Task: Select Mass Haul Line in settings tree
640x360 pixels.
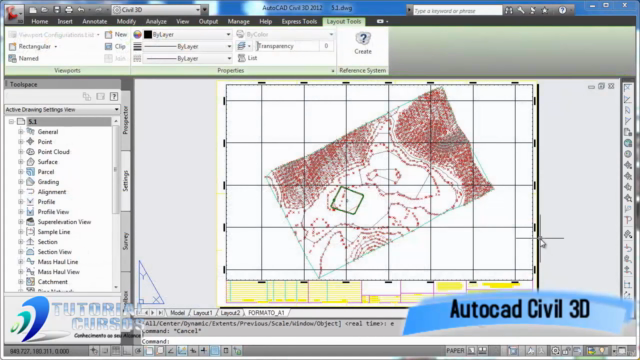Action: [58, 262]
